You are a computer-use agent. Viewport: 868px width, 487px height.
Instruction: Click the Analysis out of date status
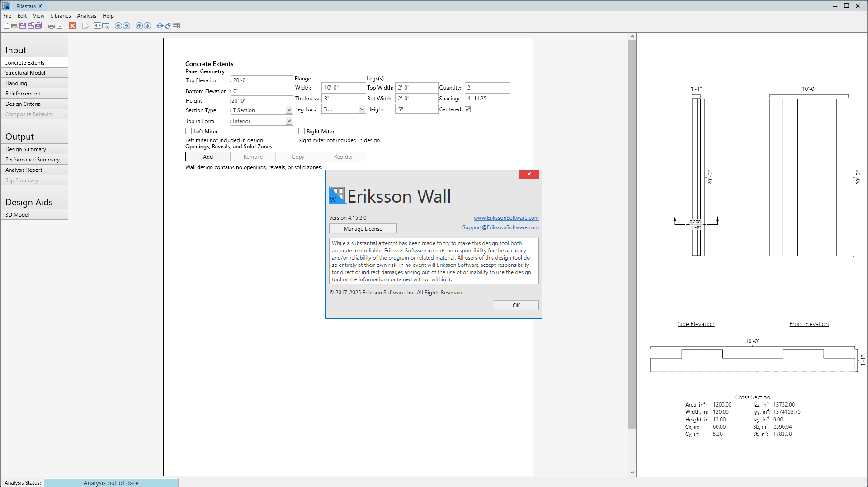(111, 483)
